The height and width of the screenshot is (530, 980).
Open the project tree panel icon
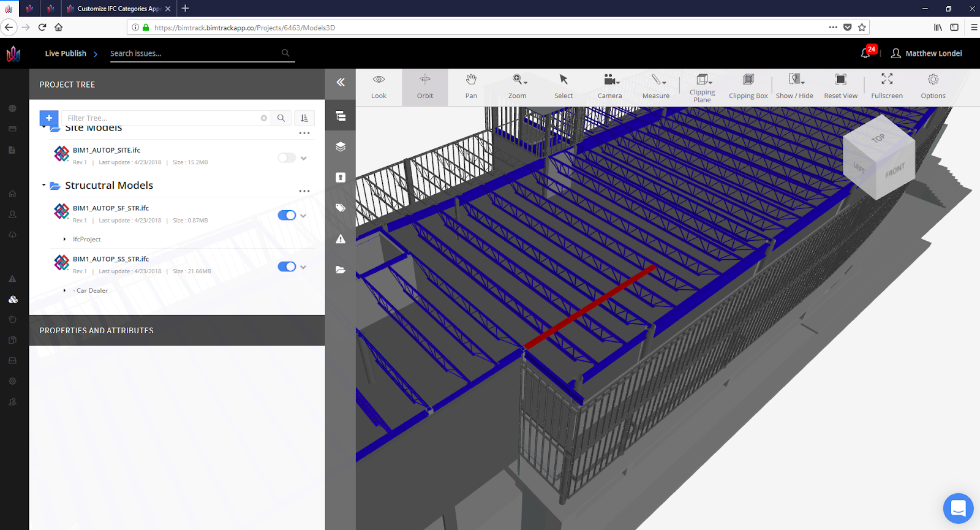coord(341,116)
